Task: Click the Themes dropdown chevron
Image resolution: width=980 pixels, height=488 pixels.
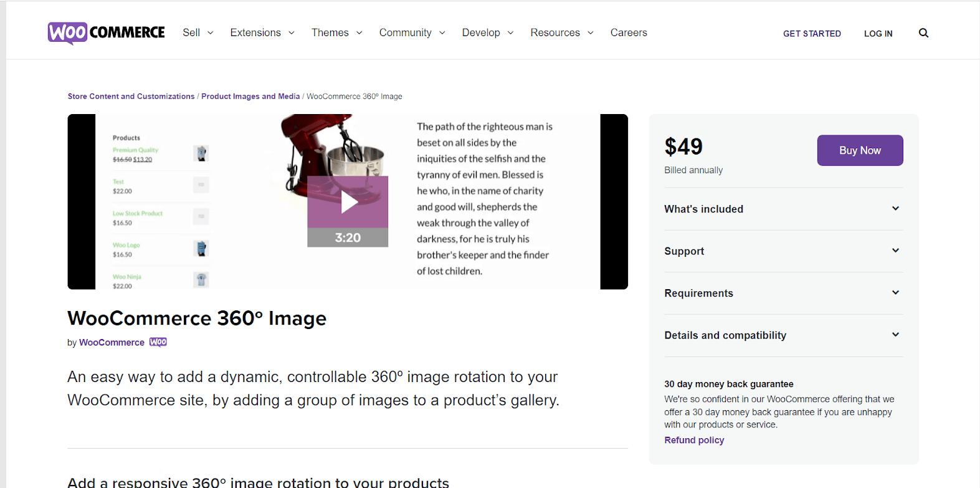Action: click(x=359, y=33)
